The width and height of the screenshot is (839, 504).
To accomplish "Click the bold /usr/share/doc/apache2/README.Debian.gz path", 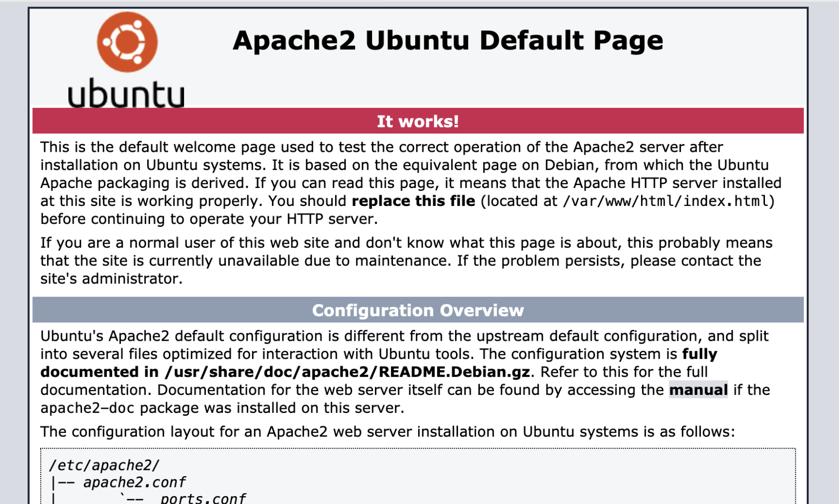I will tap(347, 372).
